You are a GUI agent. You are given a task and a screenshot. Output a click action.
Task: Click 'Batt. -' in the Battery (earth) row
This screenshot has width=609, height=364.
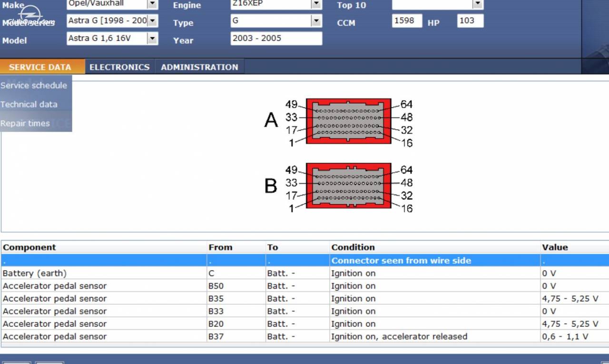point(281,273)
